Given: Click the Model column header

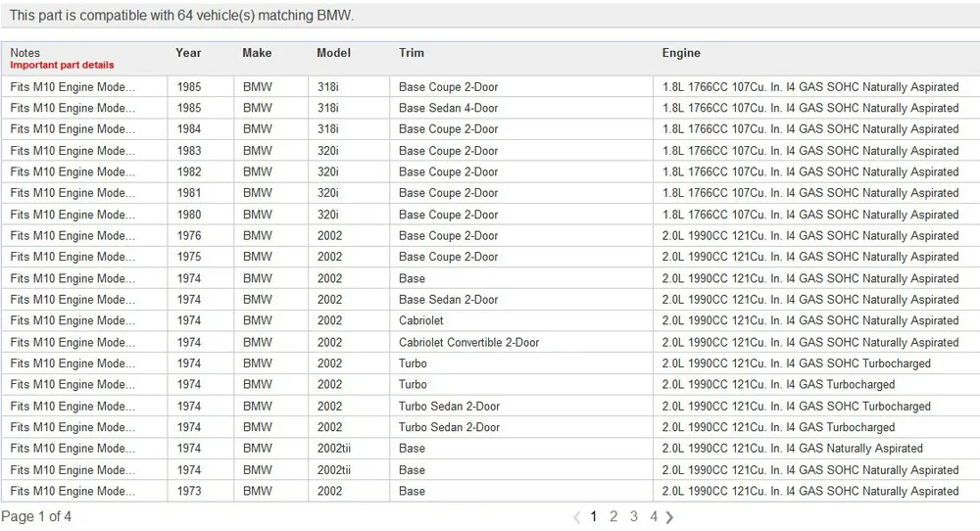Looking at the screenshot, I should click(334, 53).
